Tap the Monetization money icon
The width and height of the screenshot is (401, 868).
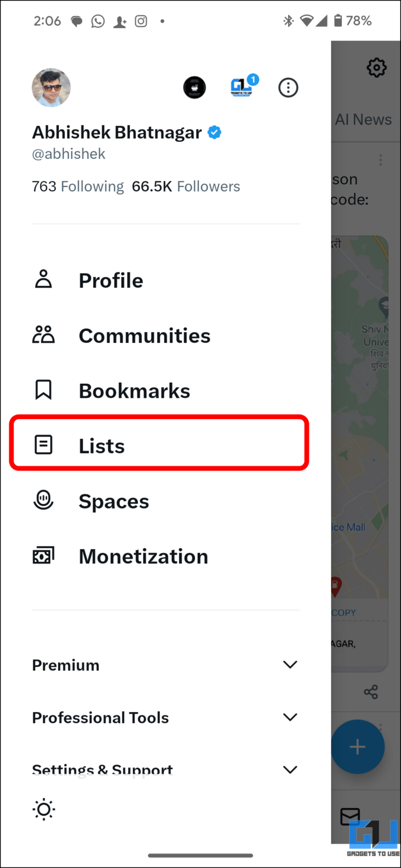tap(43, 556)
